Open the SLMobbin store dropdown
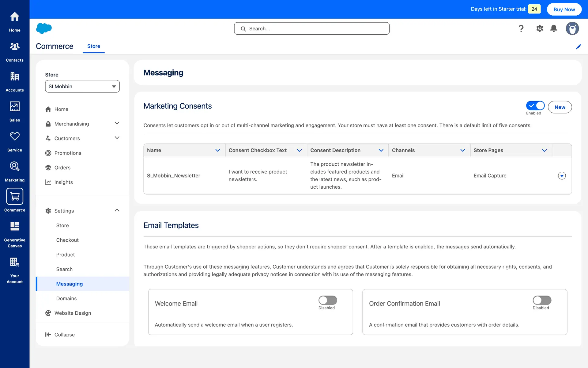Image resolution: width=588 pixels, height=368 pixels. (x=82, y=86)
